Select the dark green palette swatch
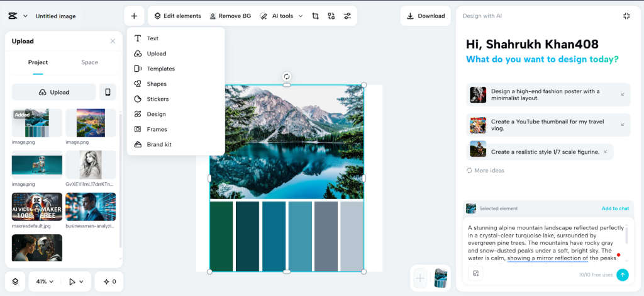Viewport: 644px width, 296px height. coord(221,236)
